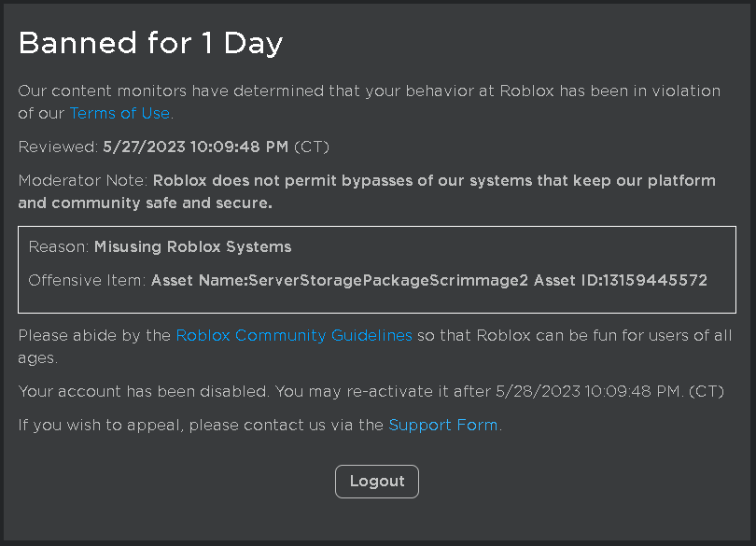Click the 'Reviewed:' label
This screenshot has height=546, width=756.
[58, 147]
